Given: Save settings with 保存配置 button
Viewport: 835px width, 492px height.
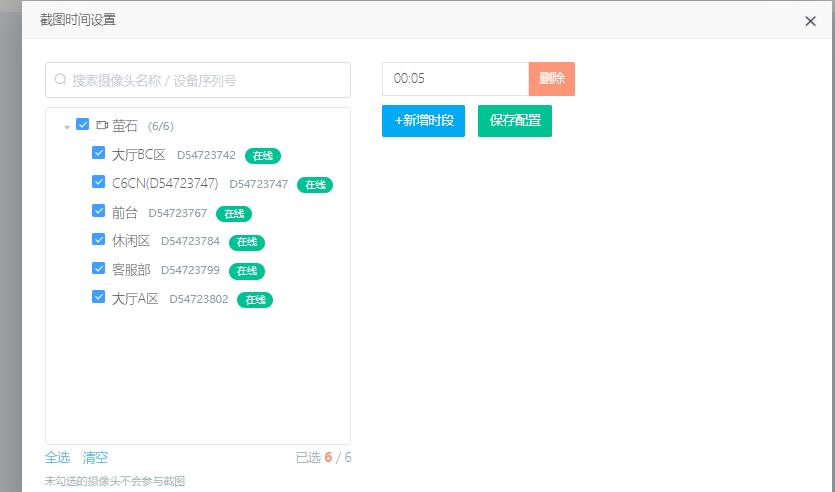Looking at the screenshot, I should pos(515,121).
